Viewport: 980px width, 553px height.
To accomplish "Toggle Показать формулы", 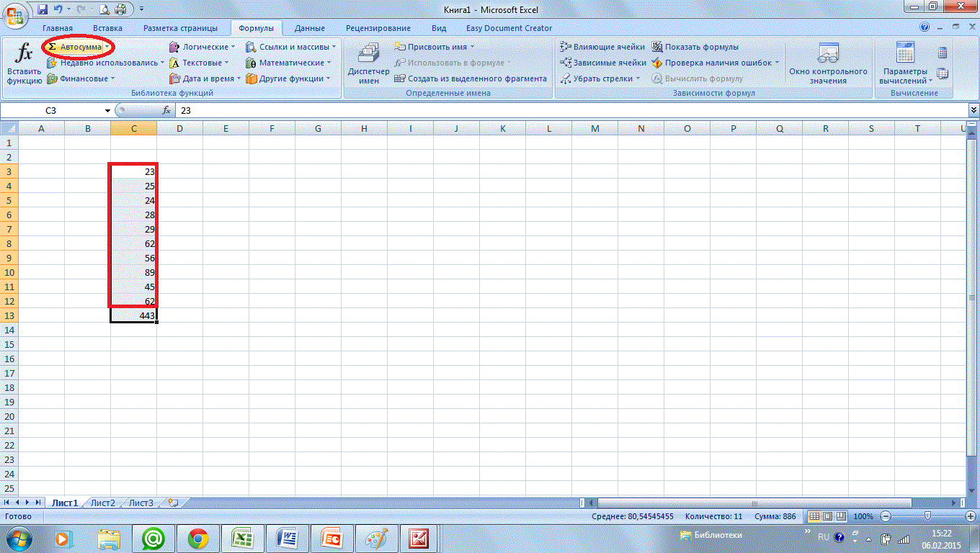I will [695, 47].
